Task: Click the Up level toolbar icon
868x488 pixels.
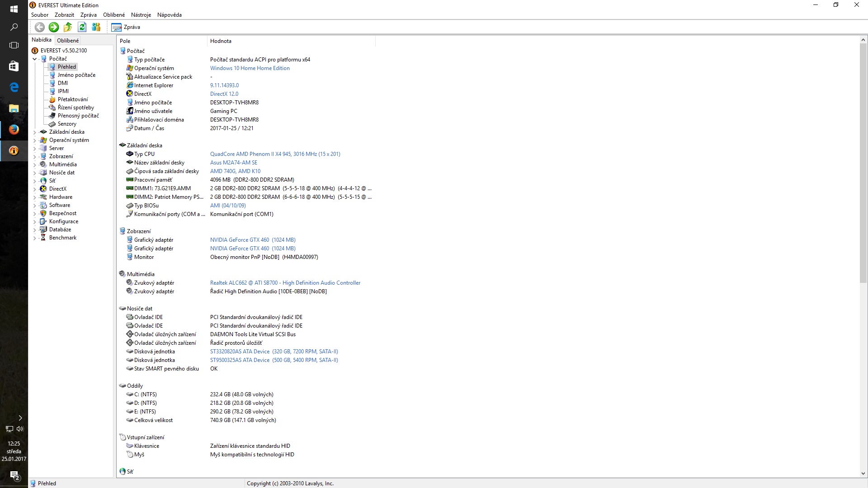Action: [x=68, y=27]
